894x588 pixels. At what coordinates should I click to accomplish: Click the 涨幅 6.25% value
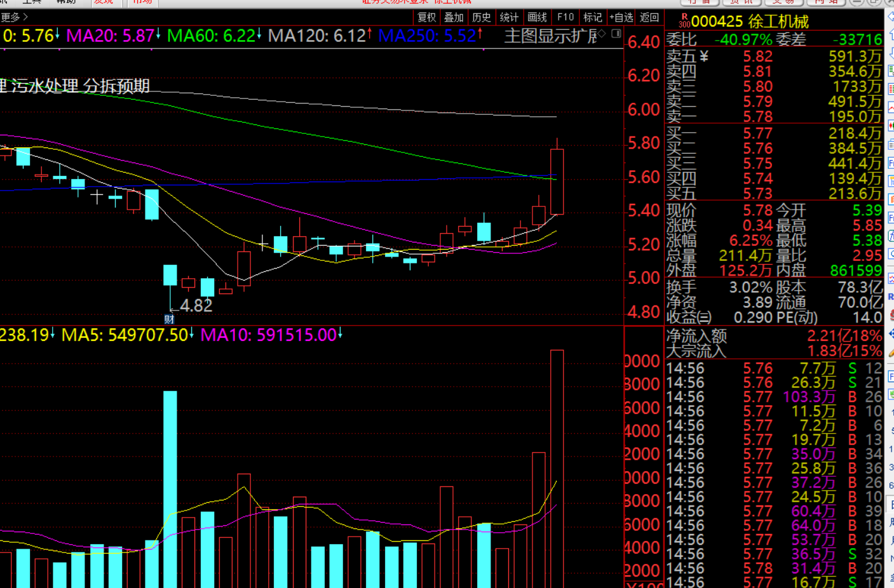750,241
